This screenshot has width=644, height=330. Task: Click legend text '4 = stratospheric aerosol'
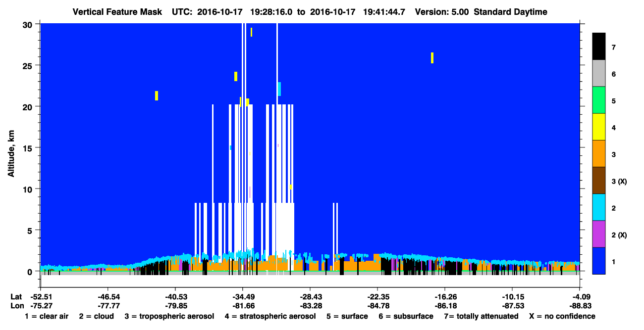point(270,316)
